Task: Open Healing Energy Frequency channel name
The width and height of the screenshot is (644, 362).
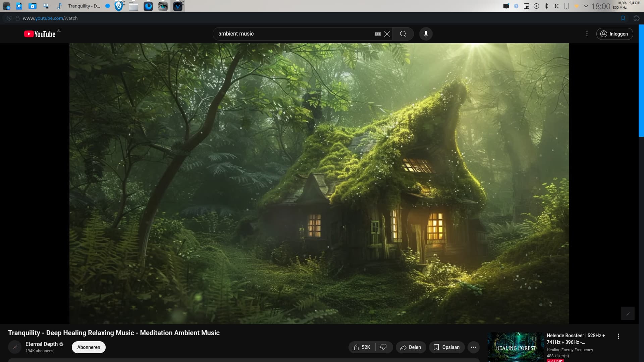Action: 570,350
